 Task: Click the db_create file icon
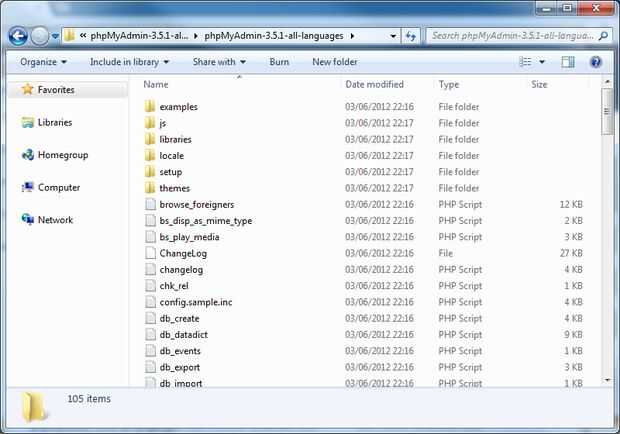tap(150, 318)
